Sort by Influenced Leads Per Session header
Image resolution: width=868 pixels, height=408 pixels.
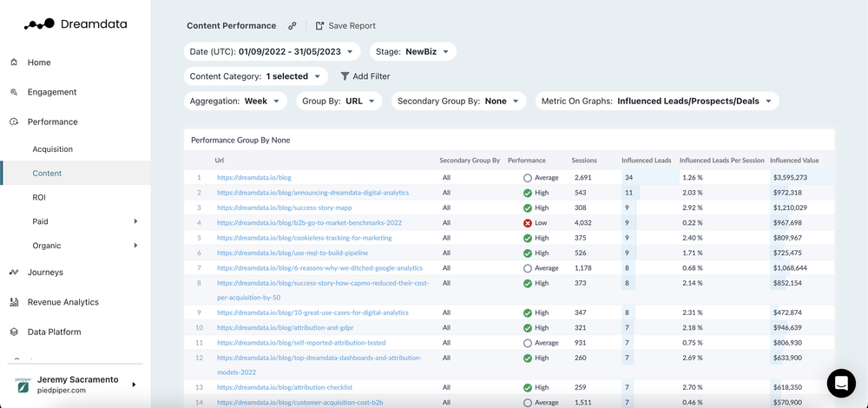point(721,161)
